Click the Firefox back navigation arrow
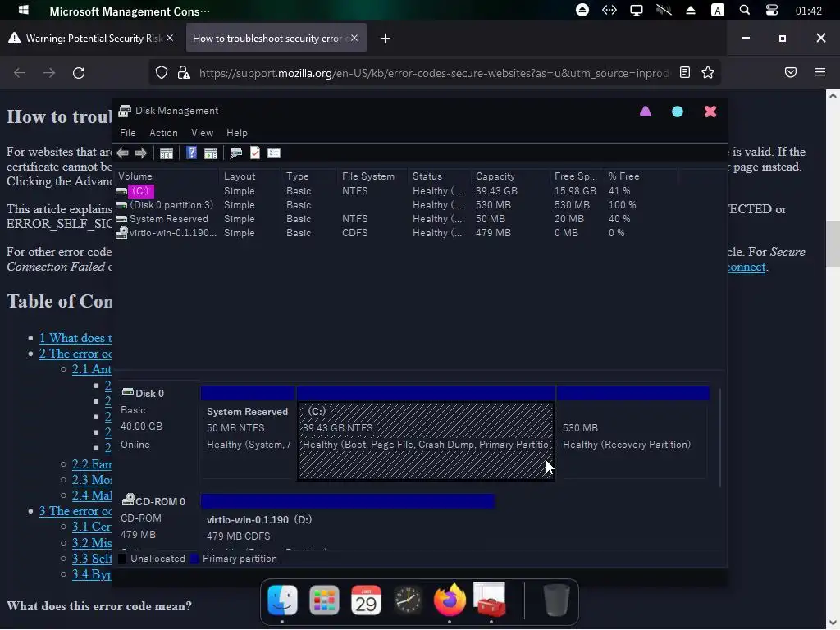The width and height of the screenshot is (840, 630). coord(20,73)
